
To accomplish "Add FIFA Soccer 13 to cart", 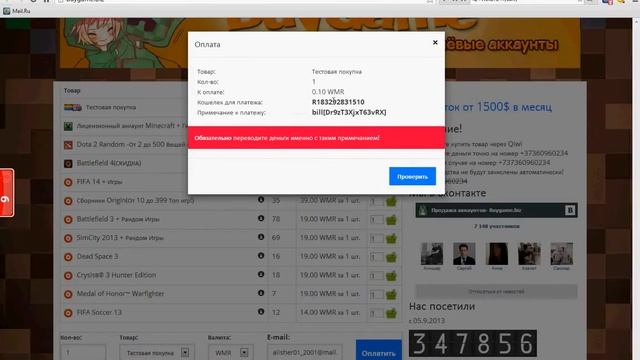I will point(391,313).
